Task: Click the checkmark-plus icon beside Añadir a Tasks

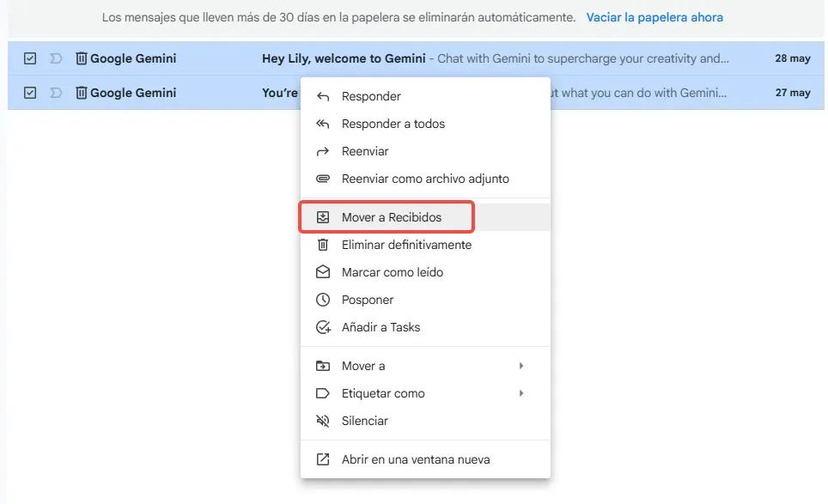Action: 323,327
